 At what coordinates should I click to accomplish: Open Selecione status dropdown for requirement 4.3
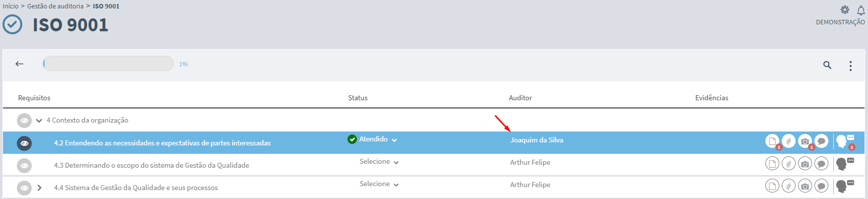[x=379, y=162]
